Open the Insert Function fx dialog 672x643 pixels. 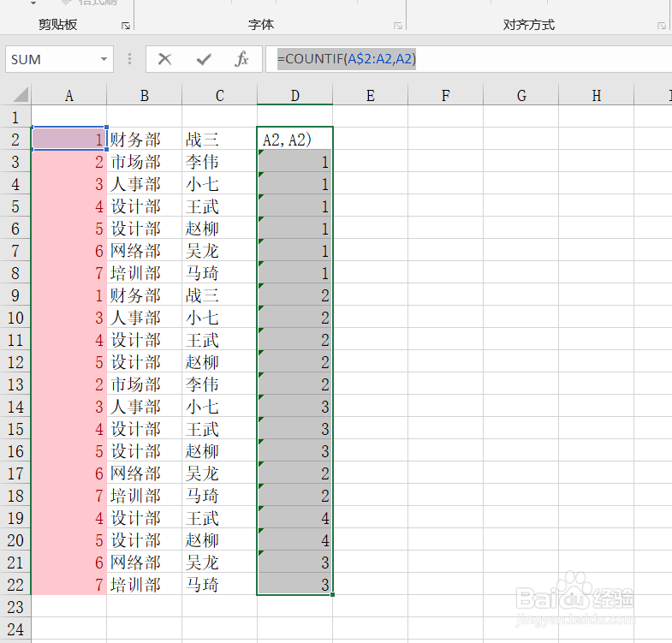click(241, 59)
